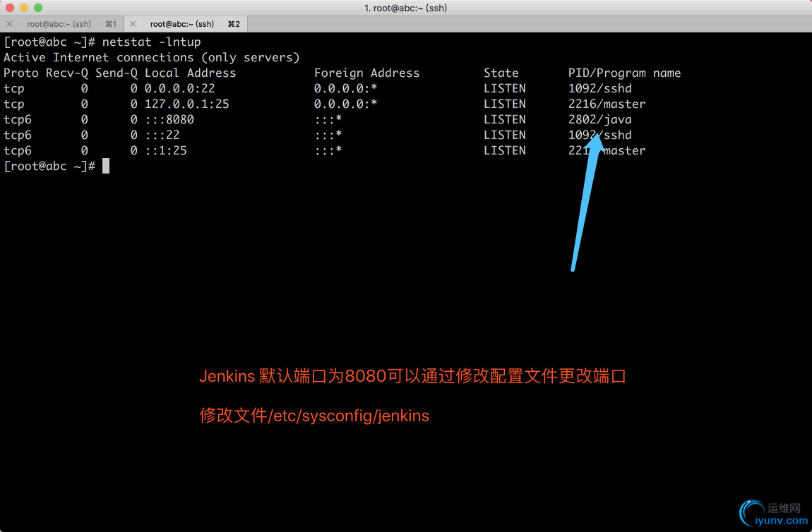This screenshot has height=532, width=812.
Task: Click the Local Address column header
Action: click(190, 73)
